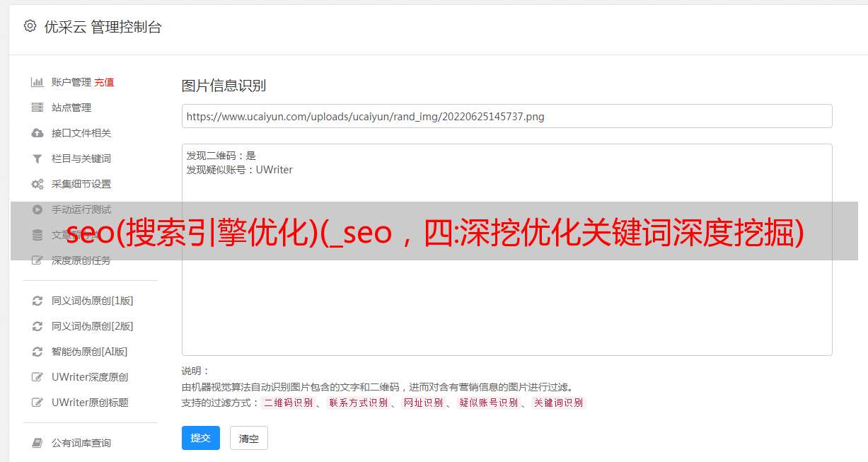This screenshot has height=462, width=868.
Task: Click the refresh icon for 同义词伪原创[2版]
Action: (x=37, y=326)
